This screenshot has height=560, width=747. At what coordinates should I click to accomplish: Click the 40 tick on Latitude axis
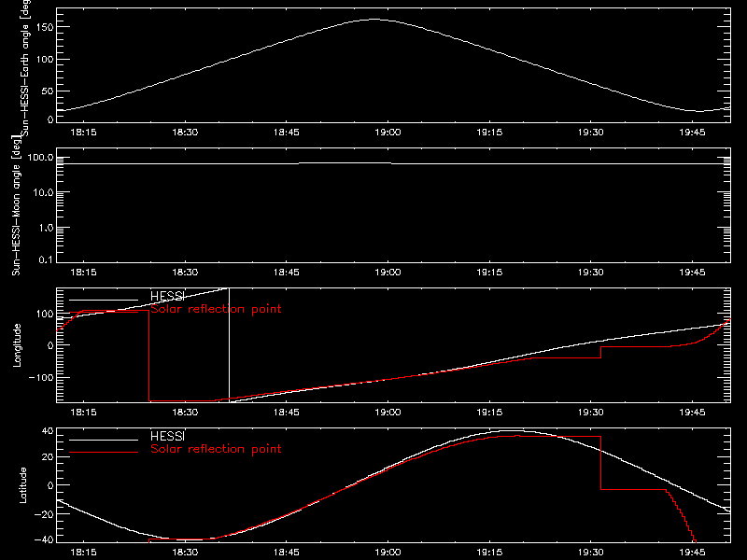point(48,431)
